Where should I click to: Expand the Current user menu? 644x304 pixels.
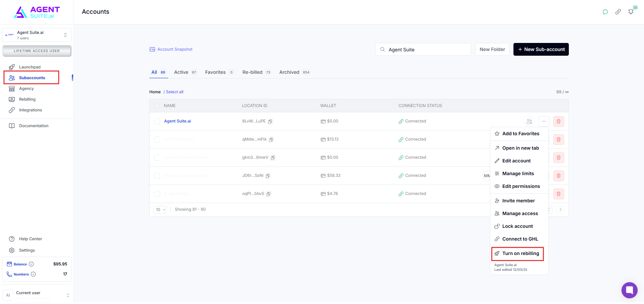tap(37, 295)
